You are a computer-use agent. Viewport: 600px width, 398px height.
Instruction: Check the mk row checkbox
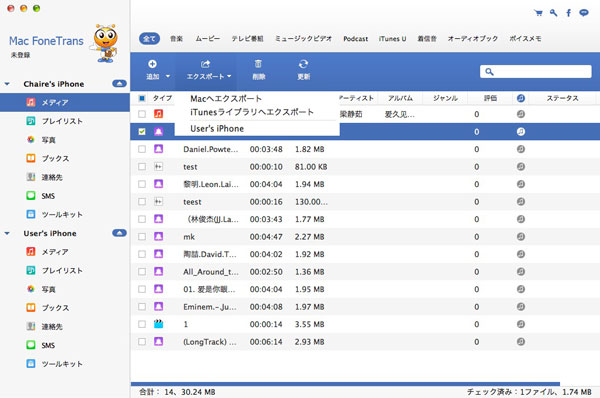142,237
